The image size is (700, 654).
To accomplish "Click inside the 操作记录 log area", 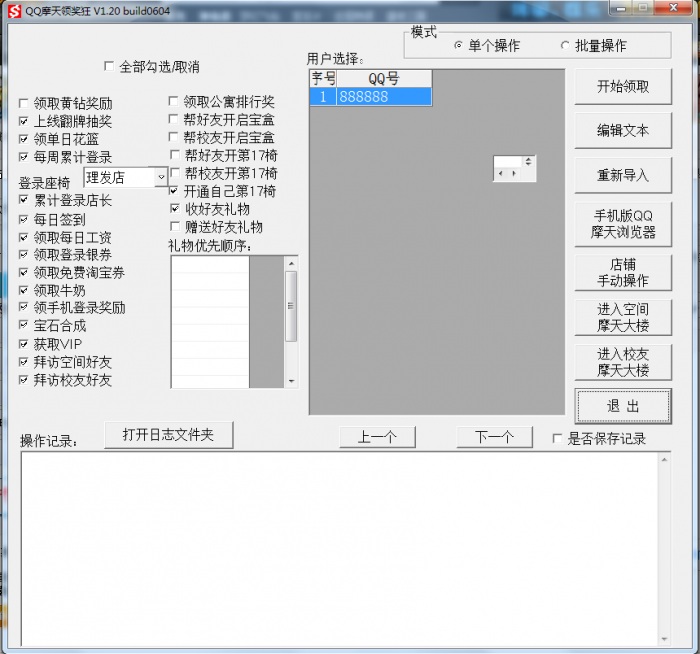I will (340, 549).
